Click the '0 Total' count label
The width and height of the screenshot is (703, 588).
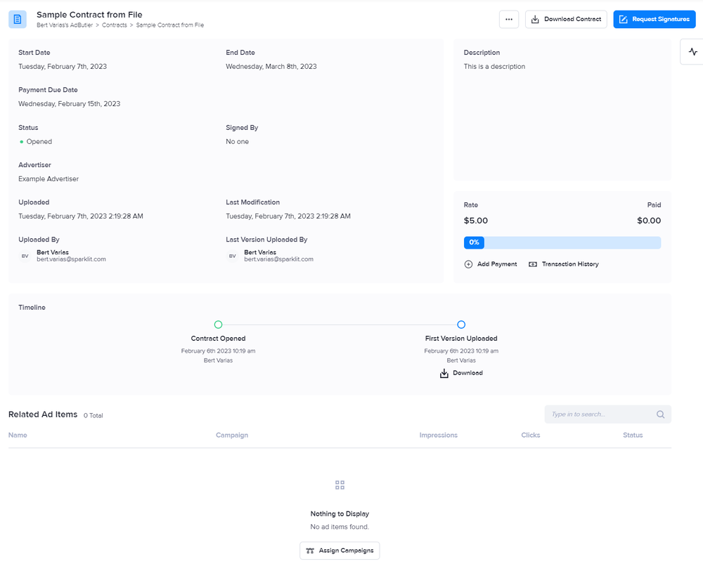click(x=93, y=415)
